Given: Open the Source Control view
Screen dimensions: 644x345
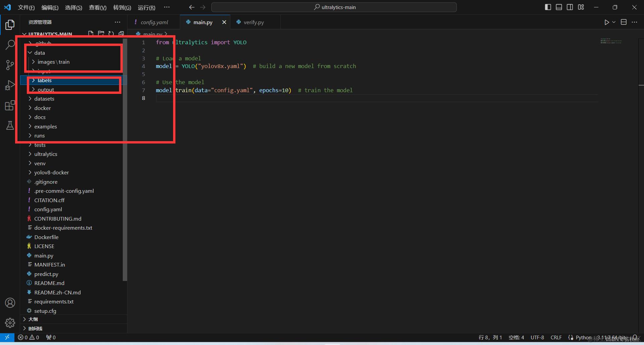Looking at the screenshot, I should click(10, 65).
